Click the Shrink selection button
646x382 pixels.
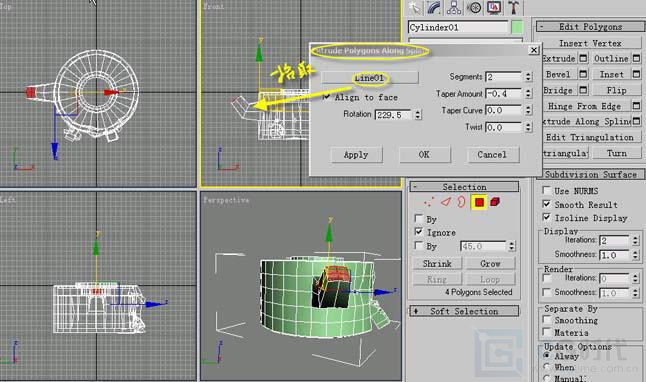437,264
